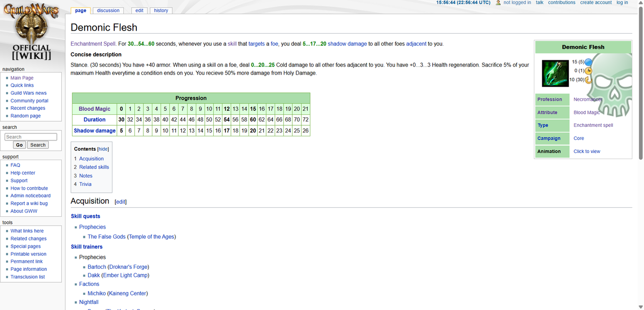Open the history tab
The width and height of the screenshot is (644, 310).
161,11
